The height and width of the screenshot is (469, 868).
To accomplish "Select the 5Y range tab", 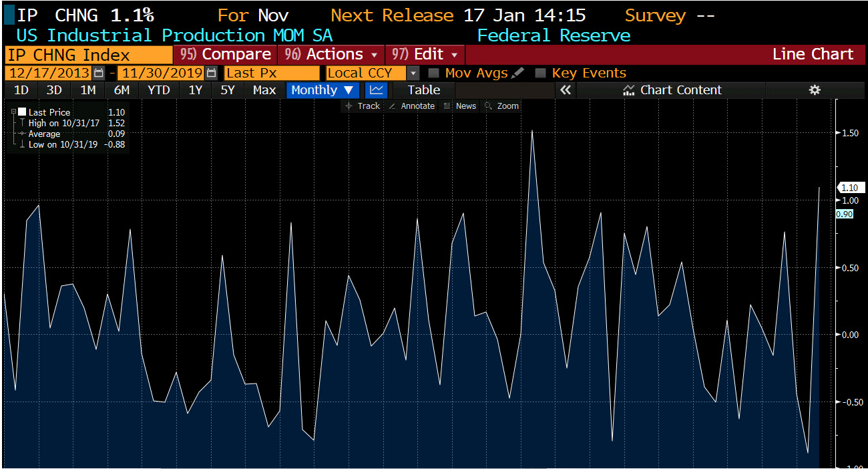I will click(228, 90).
